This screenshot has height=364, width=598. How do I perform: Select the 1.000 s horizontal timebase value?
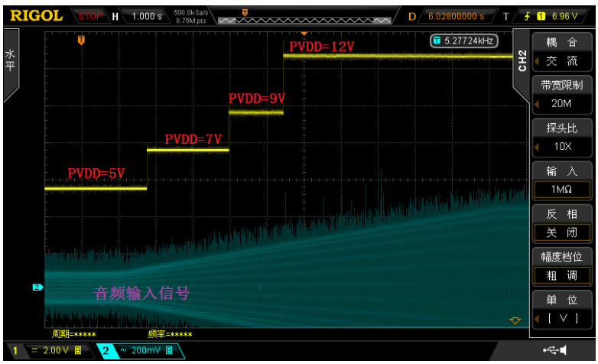147,16
